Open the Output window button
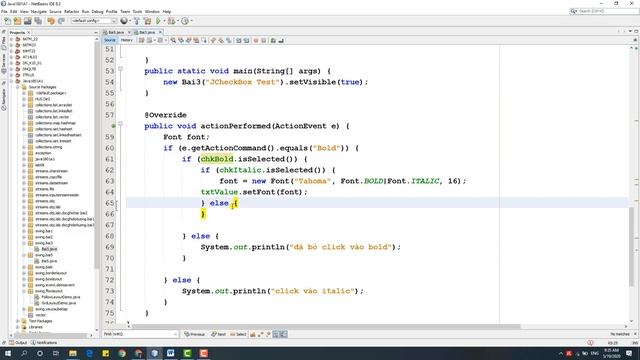 click(x=18, y=343)
